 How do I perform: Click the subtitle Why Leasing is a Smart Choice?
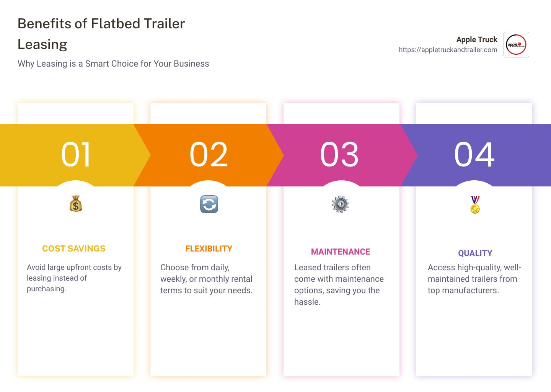[113, 64]
